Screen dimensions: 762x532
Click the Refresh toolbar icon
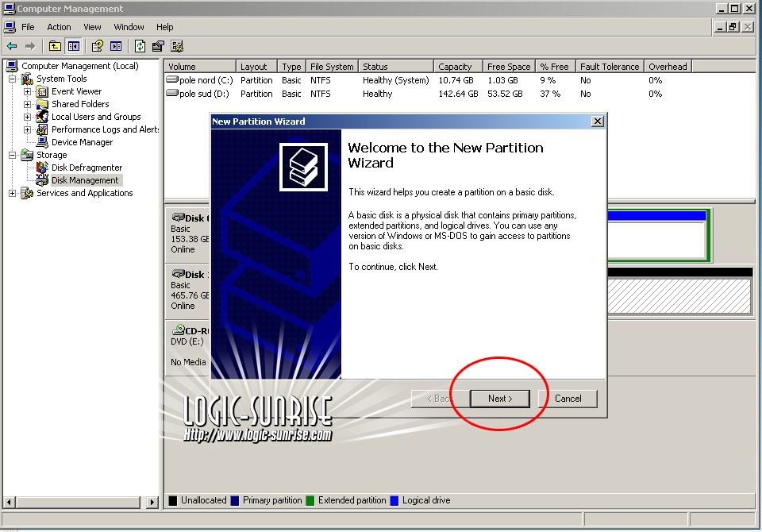pyautogui.click(x=140, y=46)
